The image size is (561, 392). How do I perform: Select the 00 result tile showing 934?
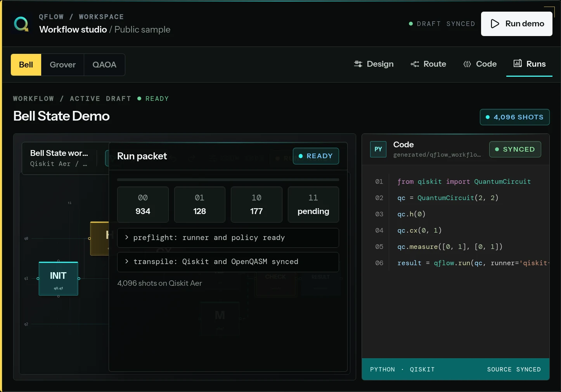point(143,204)
